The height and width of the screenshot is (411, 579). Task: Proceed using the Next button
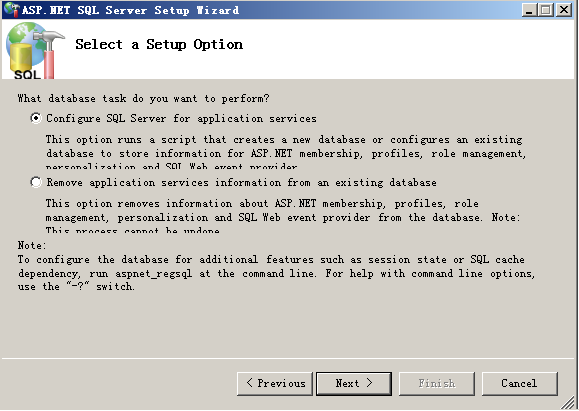tap(354, 384)
